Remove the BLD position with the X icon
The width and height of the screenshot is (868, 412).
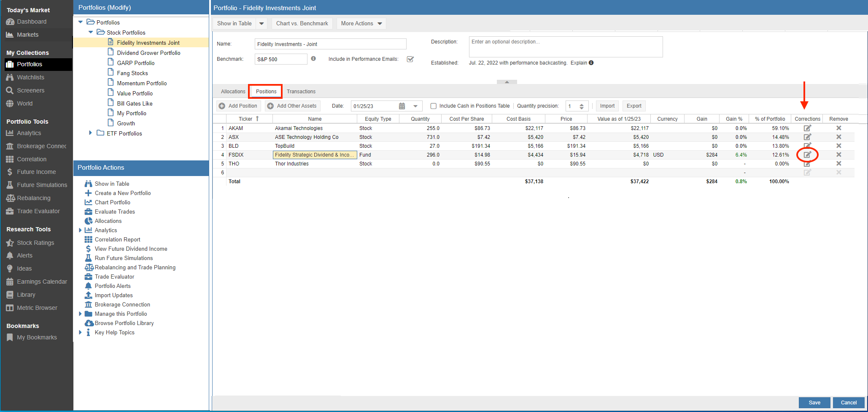click(838, 146)
